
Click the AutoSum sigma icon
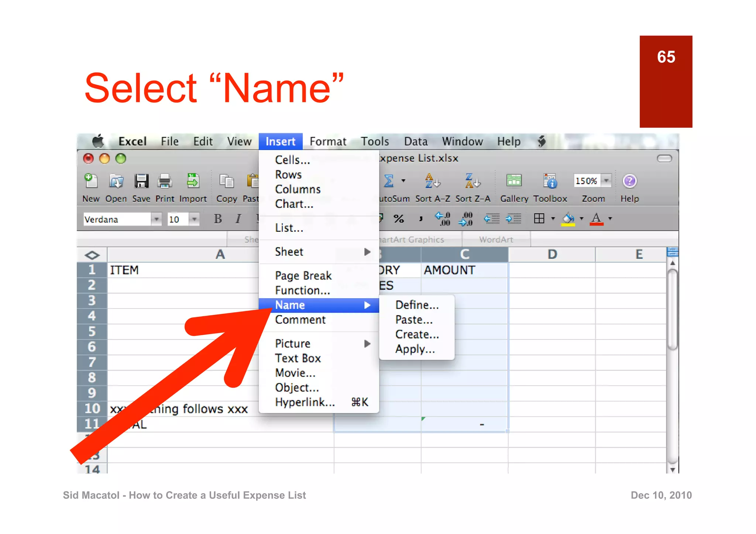(389, 181)
